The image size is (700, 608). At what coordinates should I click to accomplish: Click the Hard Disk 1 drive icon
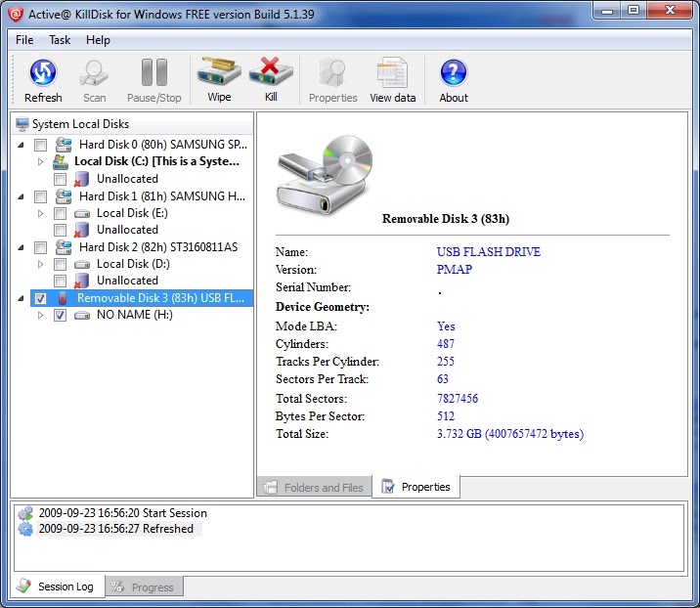click(64, 195)
